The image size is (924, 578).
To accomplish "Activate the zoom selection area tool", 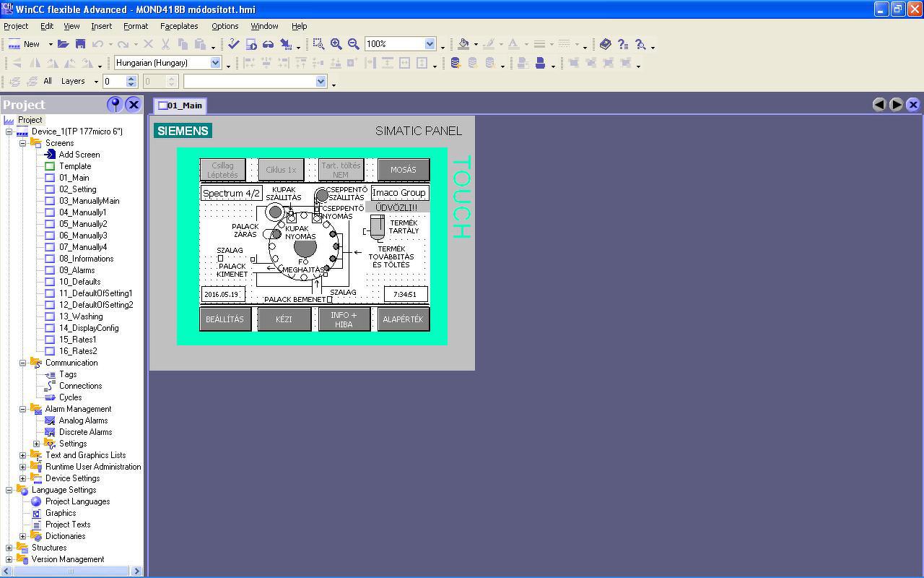I will (318, 44).
